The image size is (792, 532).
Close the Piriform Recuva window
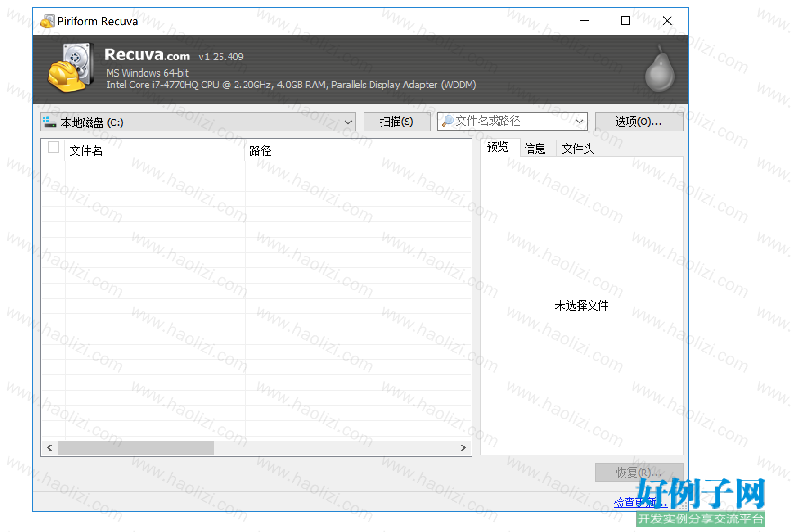click(667, 21)
